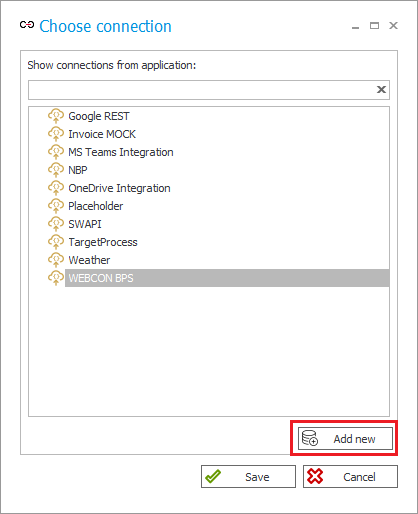Select the SWAPI connection
The height and width of the screenshot is (514, 418).
[85, 224]
